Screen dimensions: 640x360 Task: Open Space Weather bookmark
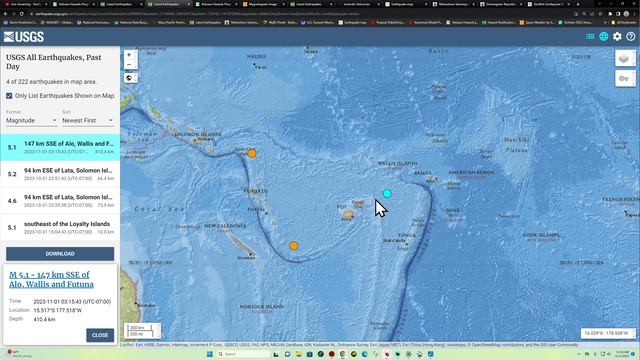pos(537,22)
